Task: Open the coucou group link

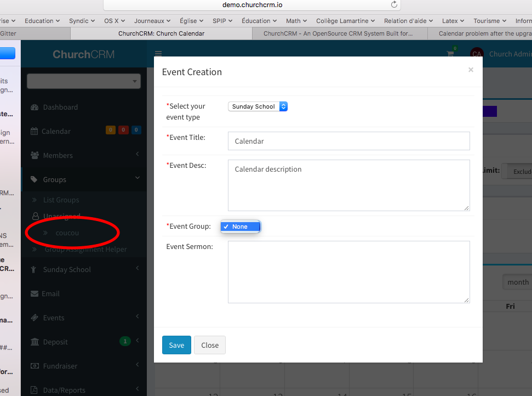Action: tap(67, 233)
